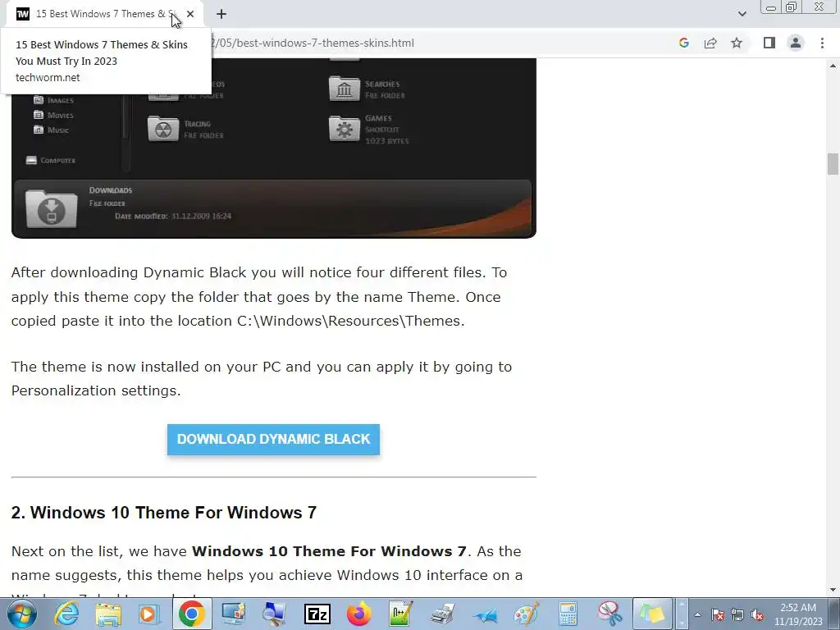Toggle the Chrome side panel
Image resolution: width=840 pixels, height=630 pixels.
[x=769, y=43]
